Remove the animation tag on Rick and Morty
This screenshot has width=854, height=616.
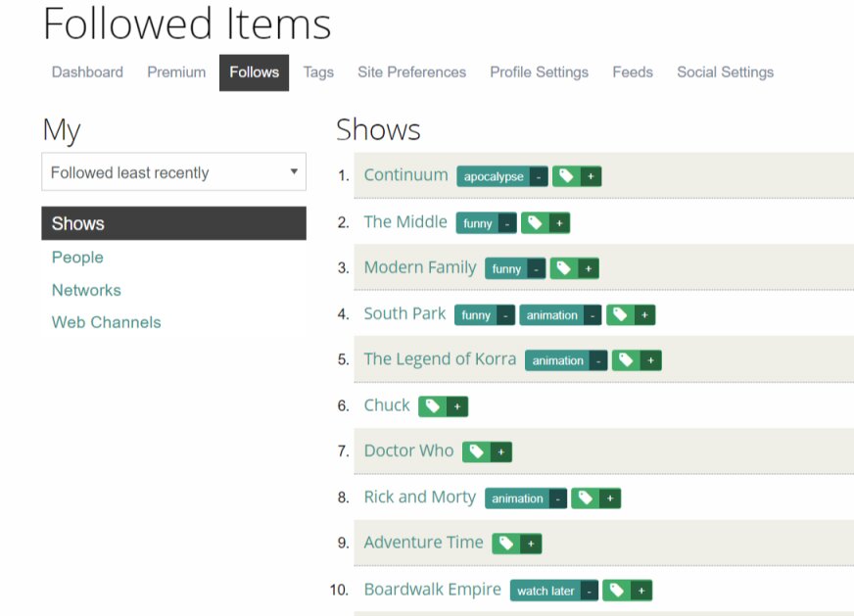coord(557,498)
